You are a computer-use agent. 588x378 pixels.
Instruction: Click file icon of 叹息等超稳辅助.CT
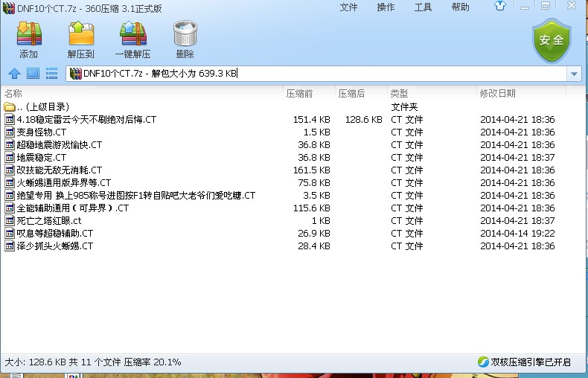tap(10, 233)
